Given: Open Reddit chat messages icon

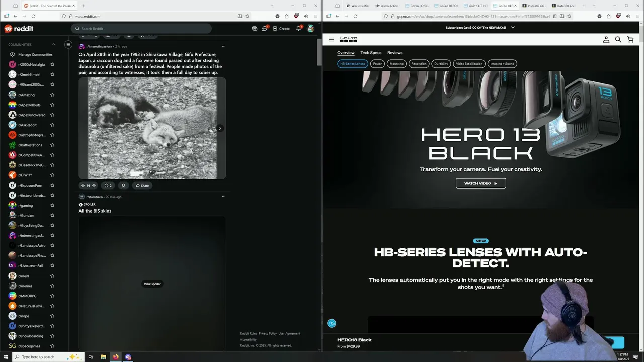Looking at the screenshot, I should click(x=265, y=28).
